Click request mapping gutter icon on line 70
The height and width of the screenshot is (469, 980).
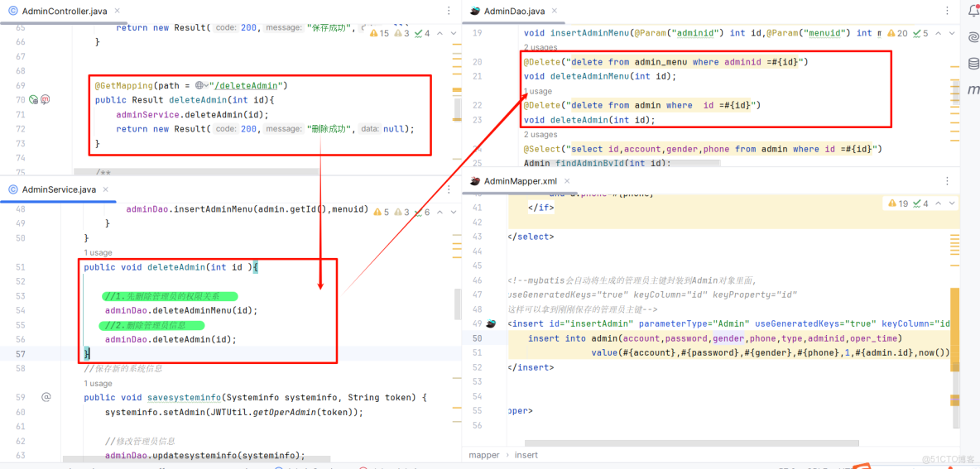35,100
